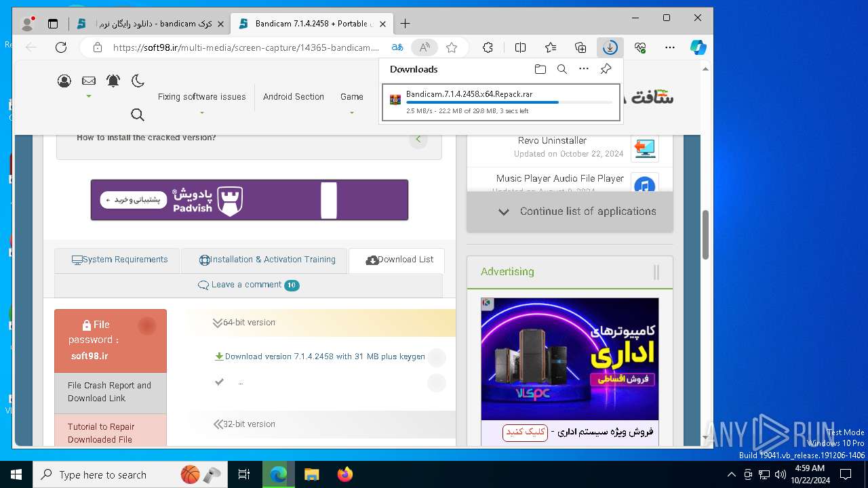Viewport: 868px width, 488px height.
Task: Open the Split screen icon
Action: 520,47
